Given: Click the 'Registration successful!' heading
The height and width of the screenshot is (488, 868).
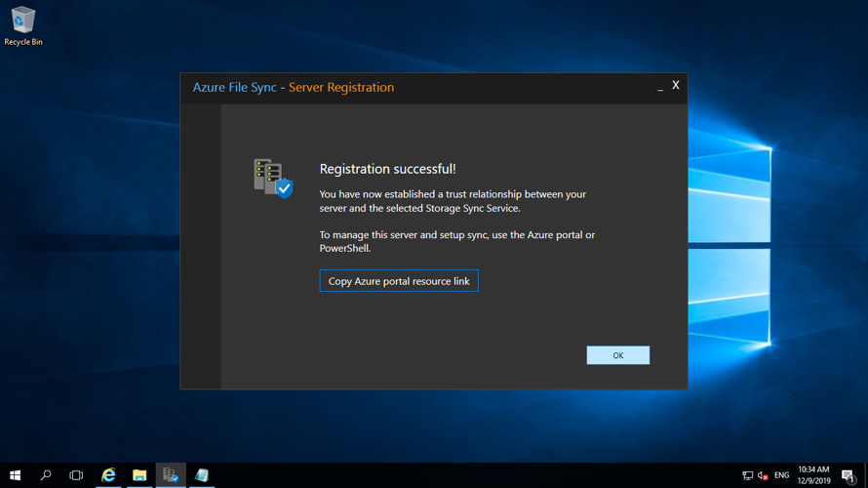Looking at the screenshot, I should pyautogui.click(x=387, y=169).
